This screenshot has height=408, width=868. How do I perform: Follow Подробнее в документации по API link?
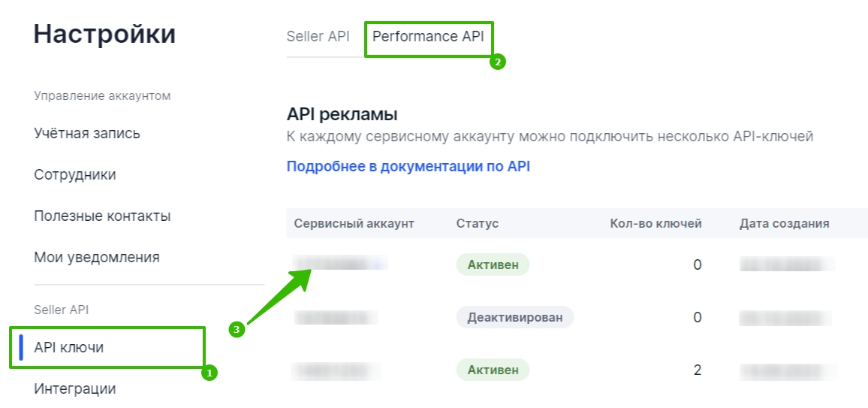click(x=408, y=167)
